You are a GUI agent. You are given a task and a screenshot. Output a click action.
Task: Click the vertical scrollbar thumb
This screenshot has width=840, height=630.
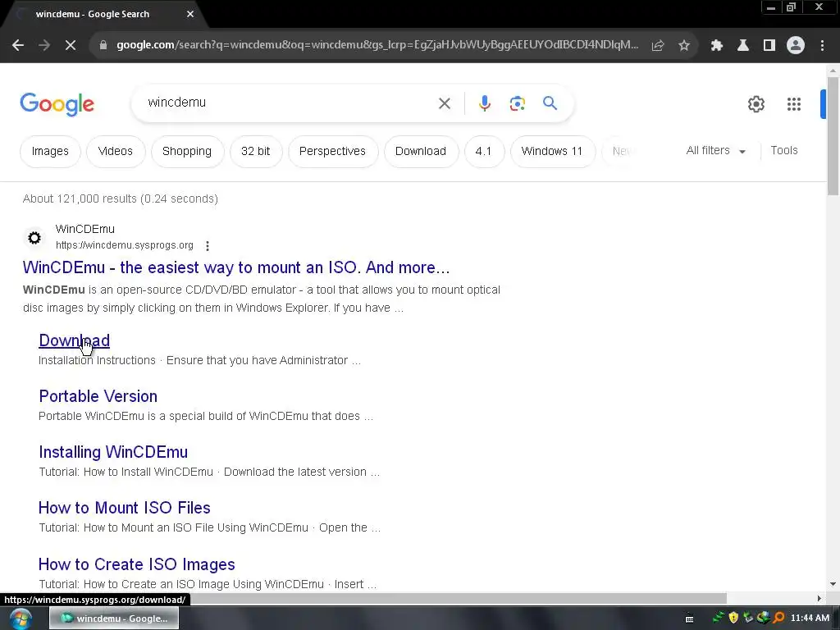833,136
